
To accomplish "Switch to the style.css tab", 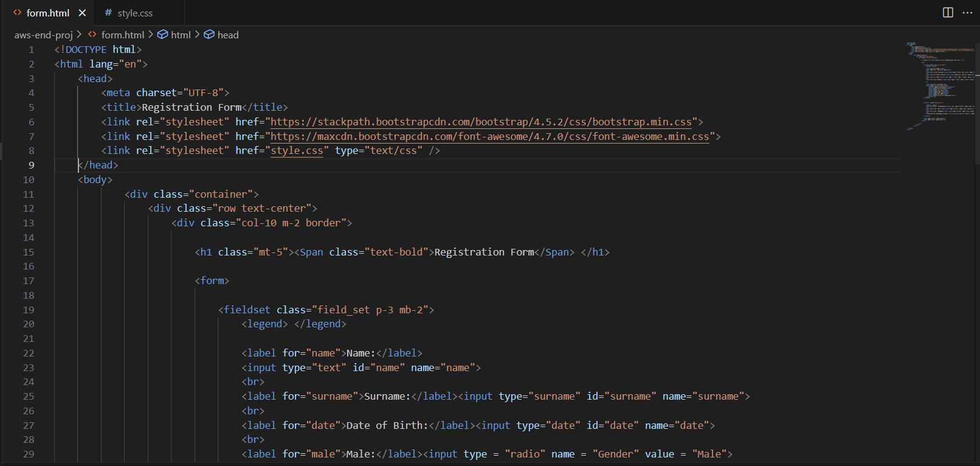I will [135, 13].
